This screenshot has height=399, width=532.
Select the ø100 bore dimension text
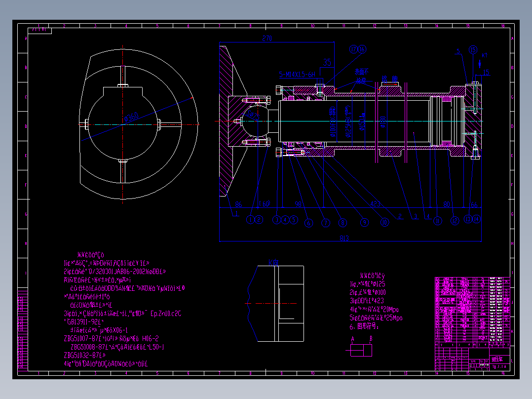333,122
